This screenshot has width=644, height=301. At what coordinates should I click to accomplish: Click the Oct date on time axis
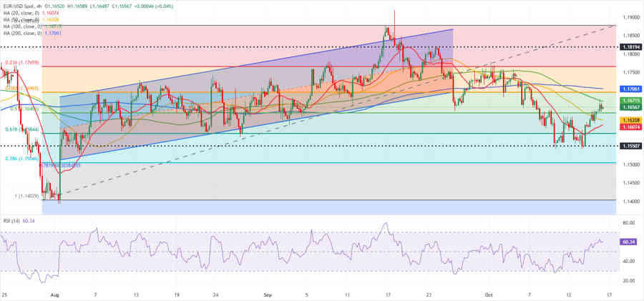(489, 295)
